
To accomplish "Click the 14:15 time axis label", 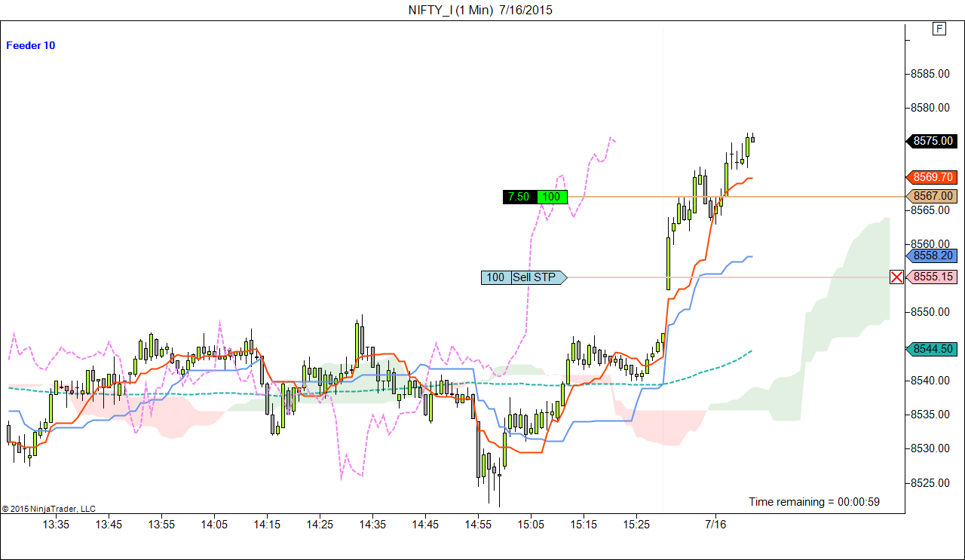I will click(267, 524).
